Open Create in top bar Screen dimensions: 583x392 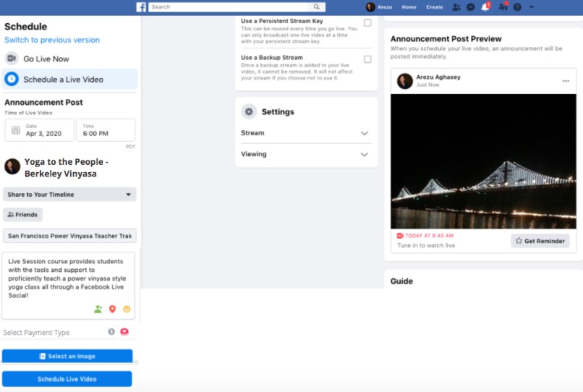434,7
